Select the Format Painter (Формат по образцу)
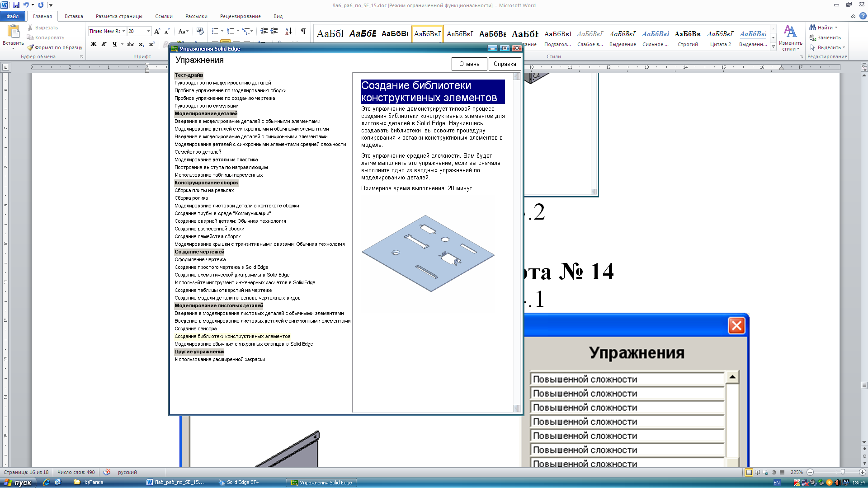868x488 pixels. pyautogui.click(x=55, y=47)
